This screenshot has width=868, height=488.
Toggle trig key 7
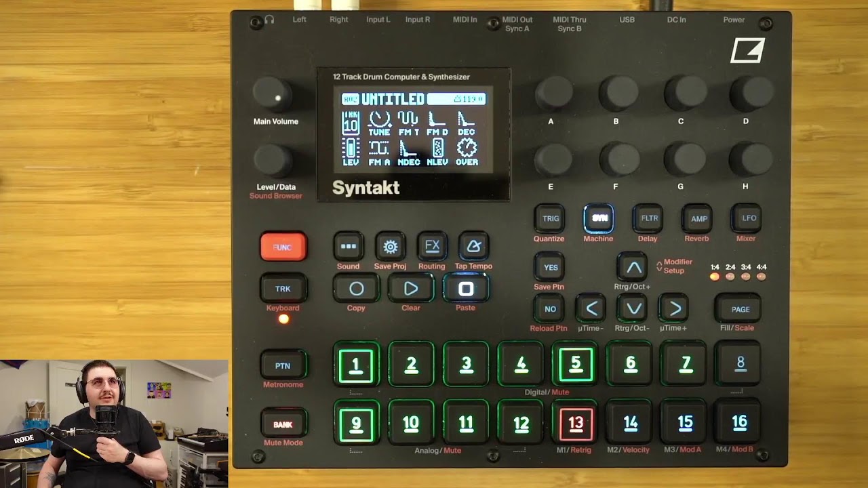(686, 365)
